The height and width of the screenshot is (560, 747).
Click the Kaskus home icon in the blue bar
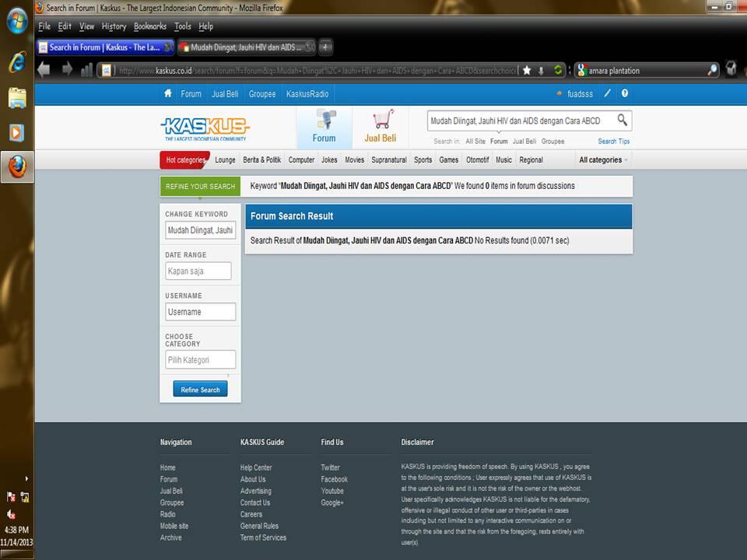tap(168, 93)
